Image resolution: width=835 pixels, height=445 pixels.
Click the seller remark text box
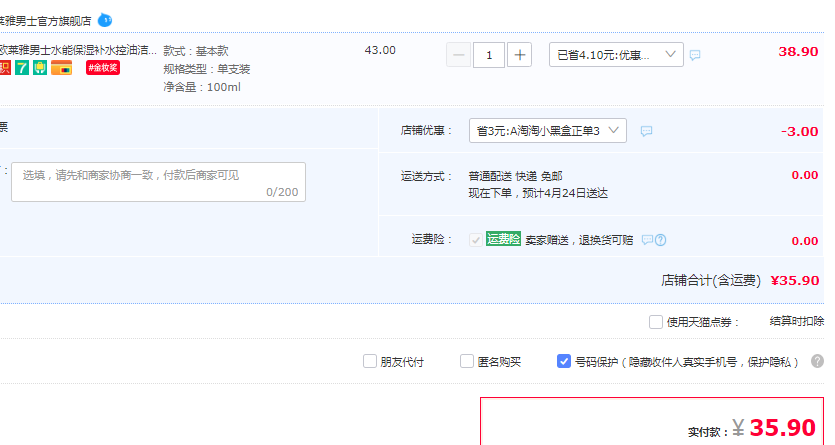[x=158, y=182]
